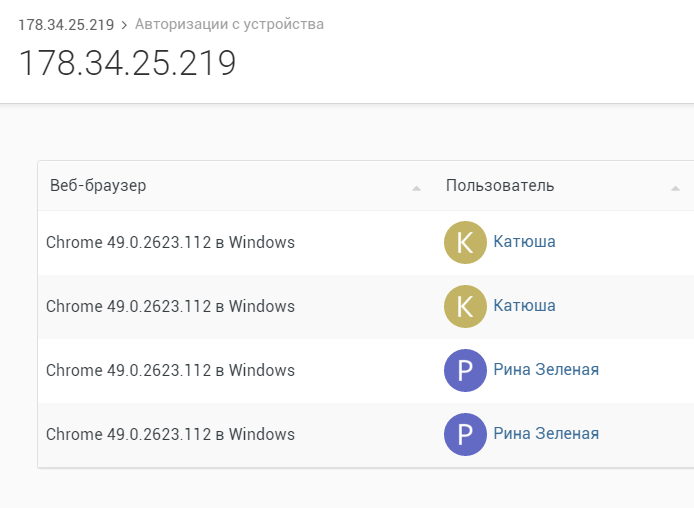Viewport: 694px width, 508px height.
Task: Select the third row's Chrome browser cell
Action: (x=170, y=370)
